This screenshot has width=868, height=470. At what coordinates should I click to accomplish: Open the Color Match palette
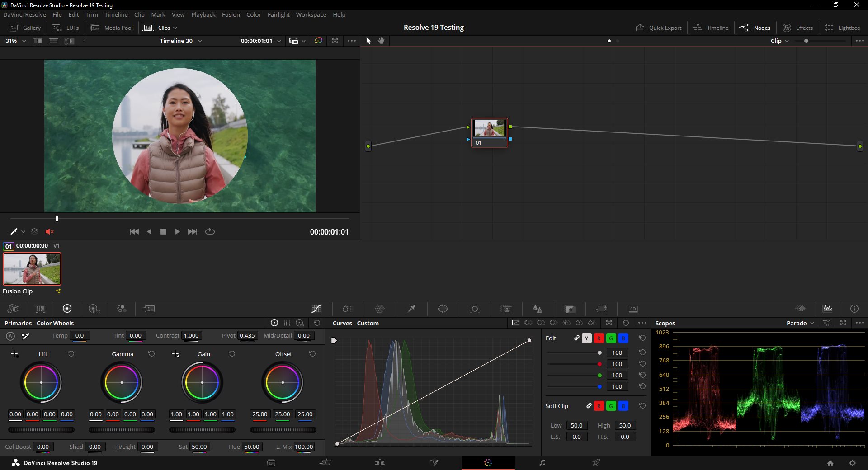click(x=40, y=309)
